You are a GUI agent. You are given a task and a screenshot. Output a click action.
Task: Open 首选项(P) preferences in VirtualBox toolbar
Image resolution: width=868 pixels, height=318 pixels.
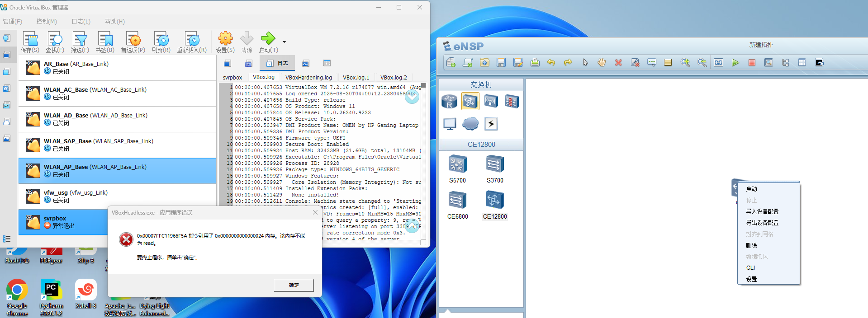tap(133, 42)
